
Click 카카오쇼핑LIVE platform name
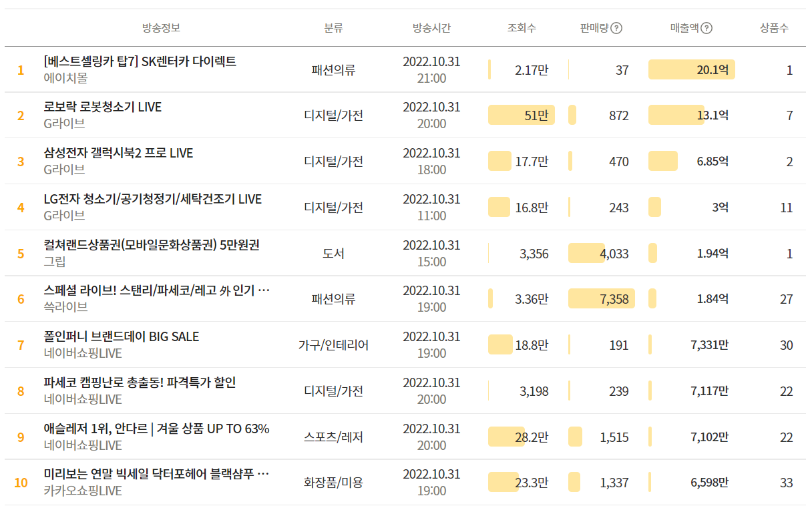83,491
